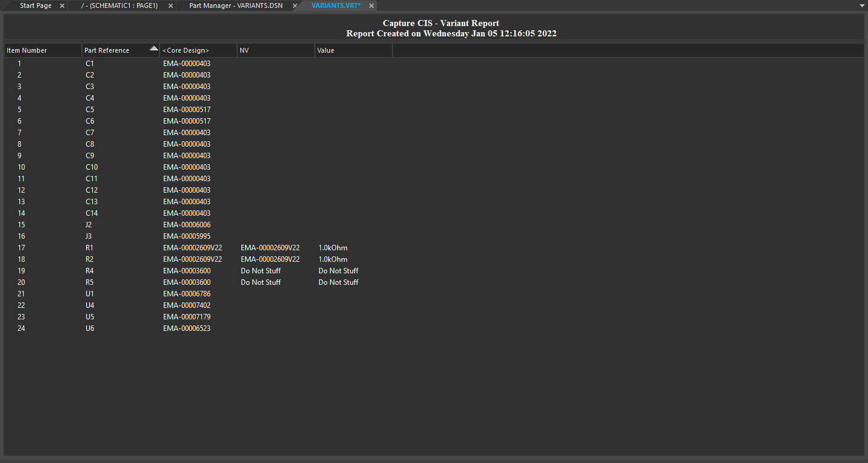Screen dimensions: 868x463
Task: Click EMA-00006786 for U1
Action: (187, 293)
